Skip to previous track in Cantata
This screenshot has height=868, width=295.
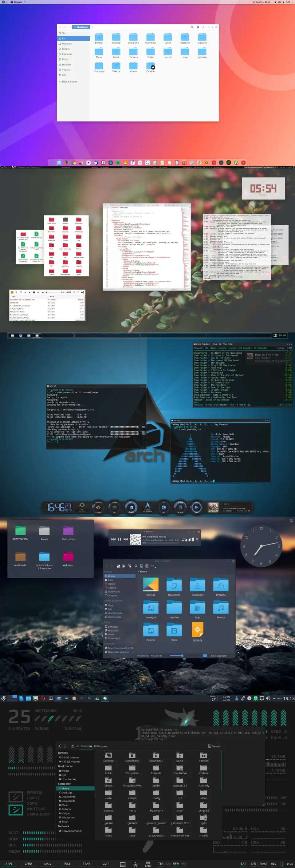pos(113,540)
